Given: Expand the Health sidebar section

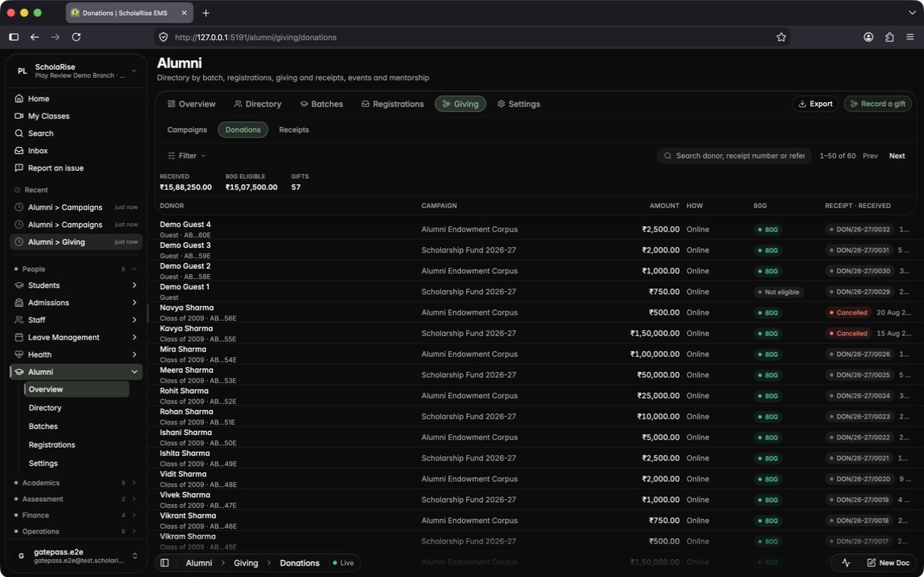Looking at the screenshot, I should [x=75, y=355].
